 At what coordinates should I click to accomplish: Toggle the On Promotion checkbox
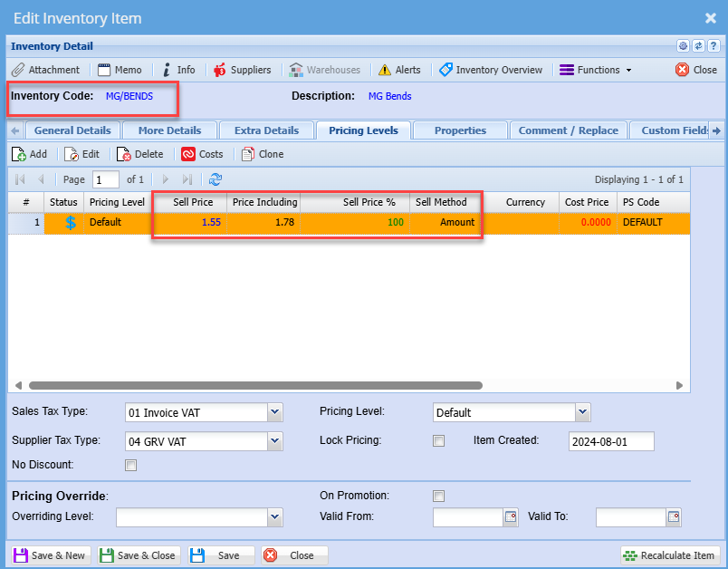pyautogui.click(x=439, y=496)
